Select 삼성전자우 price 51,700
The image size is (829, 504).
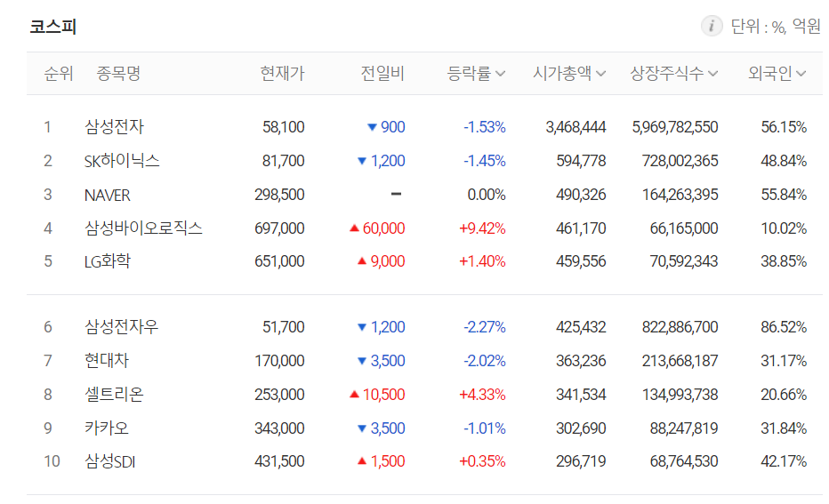284,327
